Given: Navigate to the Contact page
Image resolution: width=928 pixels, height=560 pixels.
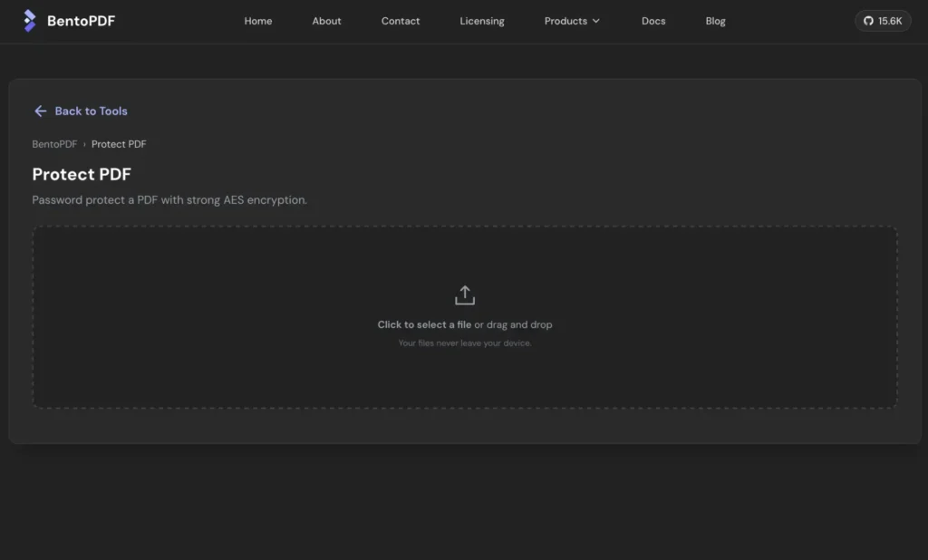Looking at the screenshot, I should pyautogui.click(x=401, y=21).
